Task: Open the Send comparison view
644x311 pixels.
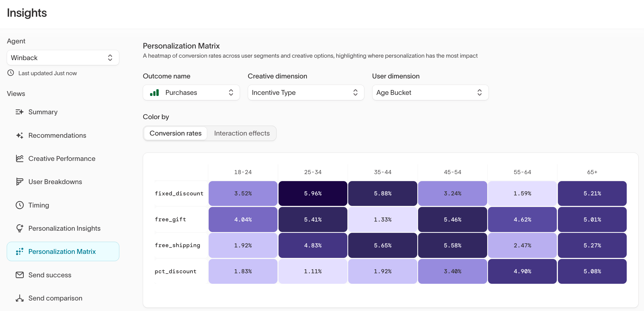Action: click(63, 298)
